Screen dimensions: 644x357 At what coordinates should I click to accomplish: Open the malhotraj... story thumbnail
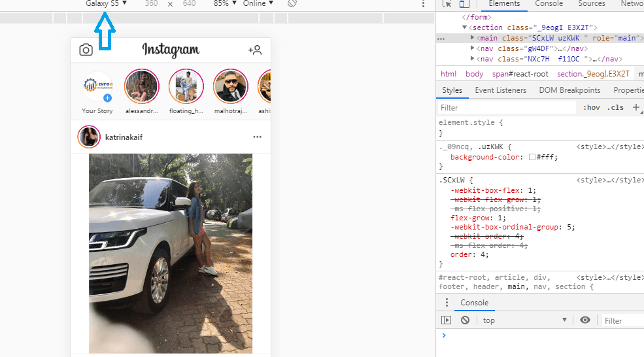tap(230, 86)
